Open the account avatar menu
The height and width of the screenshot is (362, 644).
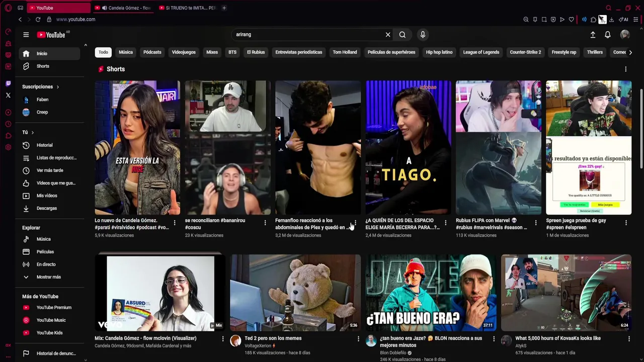625,35
